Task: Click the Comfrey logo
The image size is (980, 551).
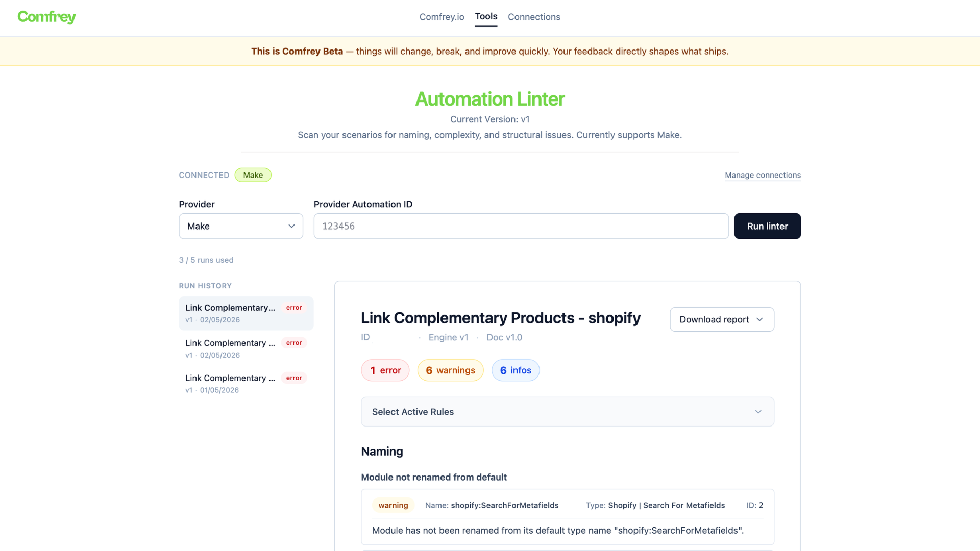Action: pyautogui.click(x=46, y=17)
